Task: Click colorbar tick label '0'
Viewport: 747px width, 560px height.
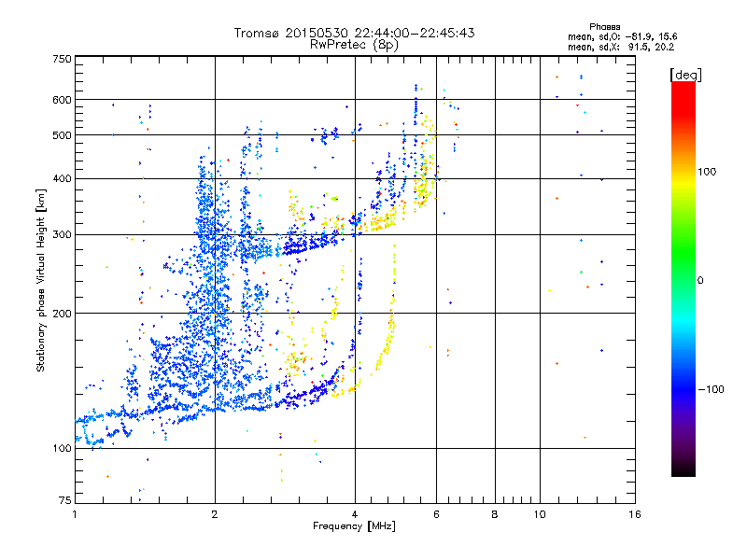Action: pyautogui.click(x=700, y=280)
